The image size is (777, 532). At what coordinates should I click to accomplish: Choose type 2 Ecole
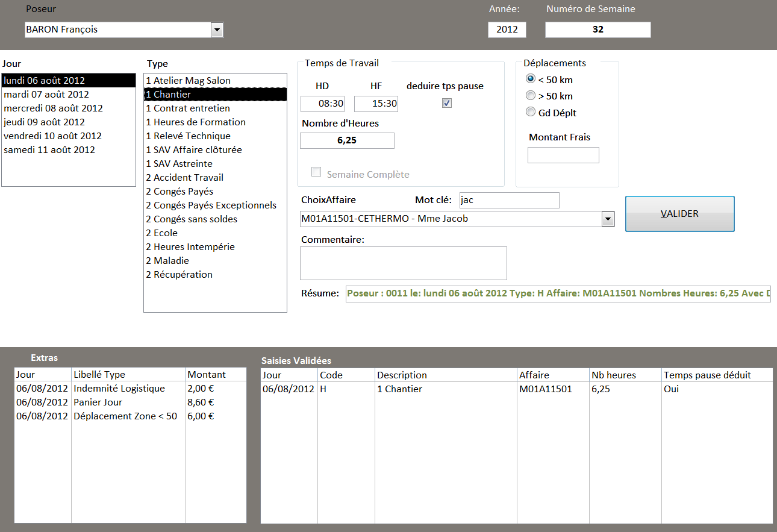[x=215, y=233]
